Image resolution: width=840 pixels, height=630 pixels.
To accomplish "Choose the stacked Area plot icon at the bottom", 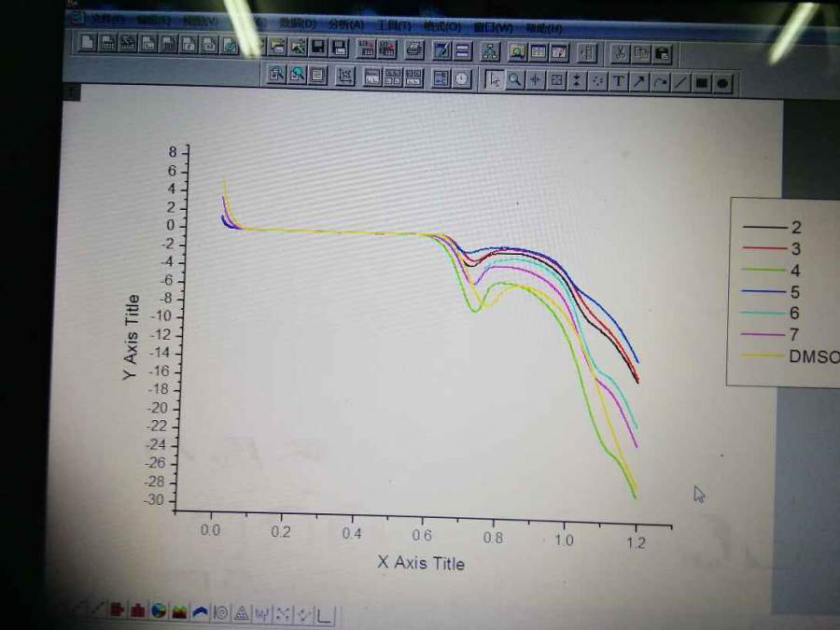I will [179, 611].
